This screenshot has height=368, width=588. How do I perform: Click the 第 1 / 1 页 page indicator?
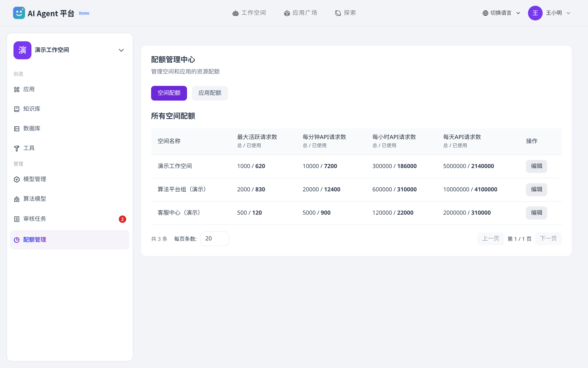point(519,239)
